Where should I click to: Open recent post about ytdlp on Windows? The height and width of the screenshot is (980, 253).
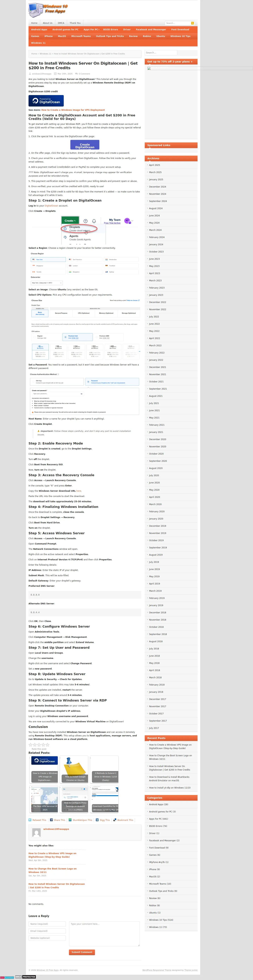170,788
